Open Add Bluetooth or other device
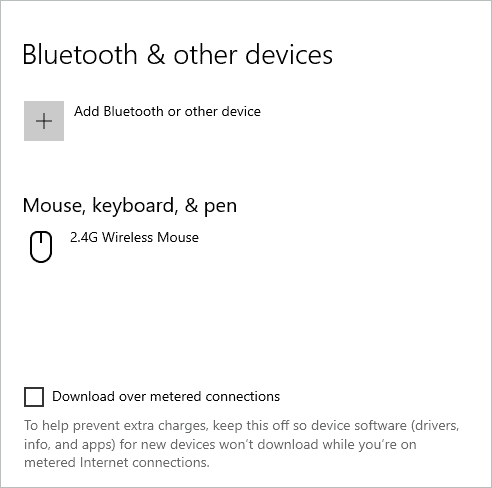The width and height of the screenshot is (492, 488). point(142,121)
